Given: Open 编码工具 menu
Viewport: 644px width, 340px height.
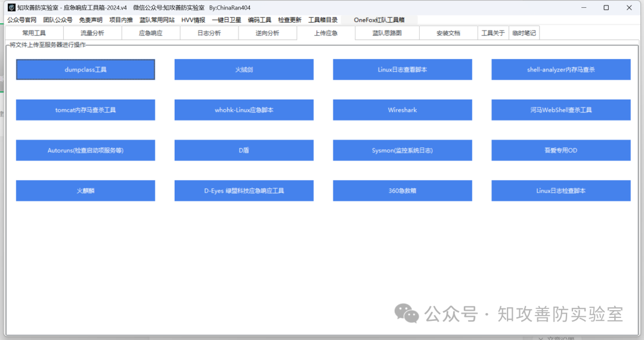Looking at the screenshot, I should [x=259, y=20].
